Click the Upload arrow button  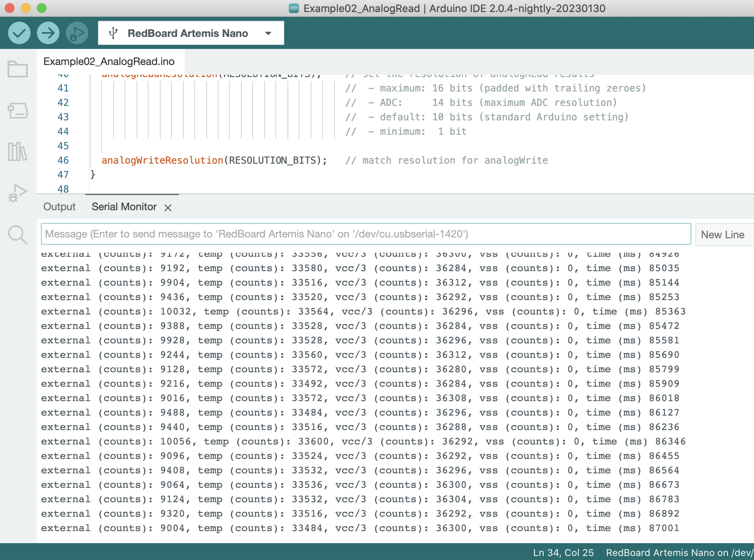pos(48,33)
